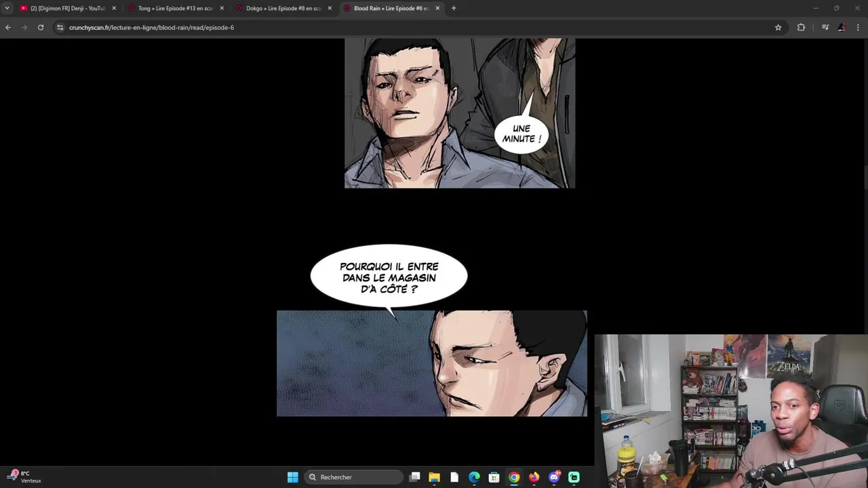Select the Blood Rain Episode #6 tab
The height and width of the screenshot is (488, 868).
tap(391, 8)
